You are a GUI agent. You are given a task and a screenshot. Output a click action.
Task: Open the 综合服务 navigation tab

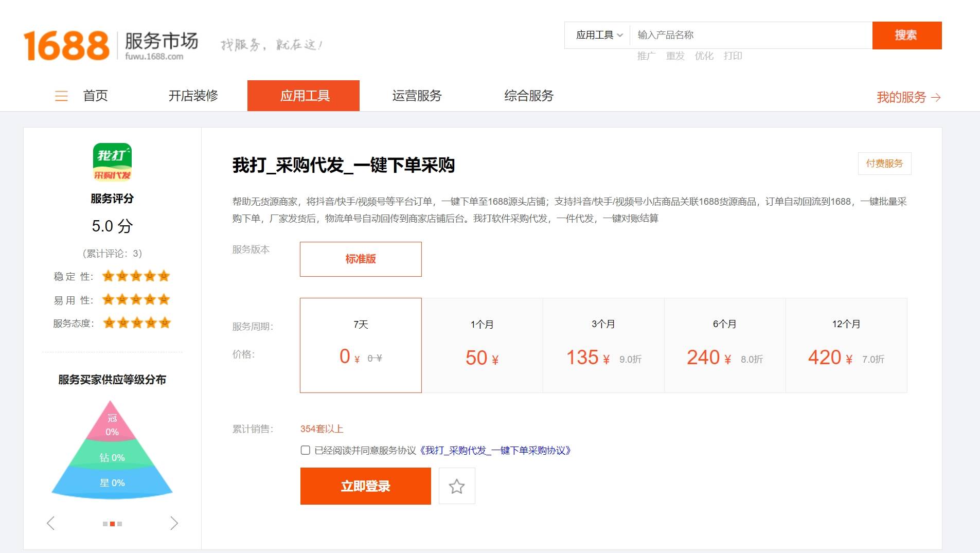[x=529, y=96]
